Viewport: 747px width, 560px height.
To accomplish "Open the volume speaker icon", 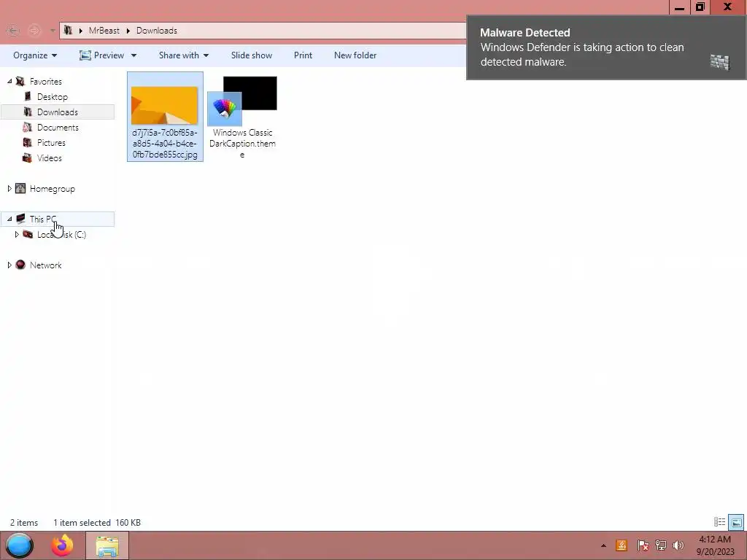I will tap(678, 545).
